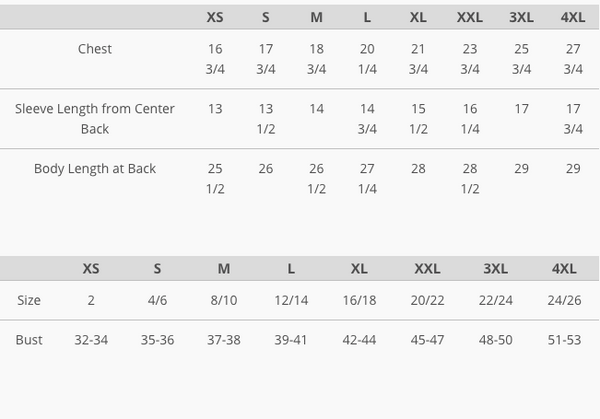
Task: Select Sleeve Length from Center Back label
Action: coord(95,119)
